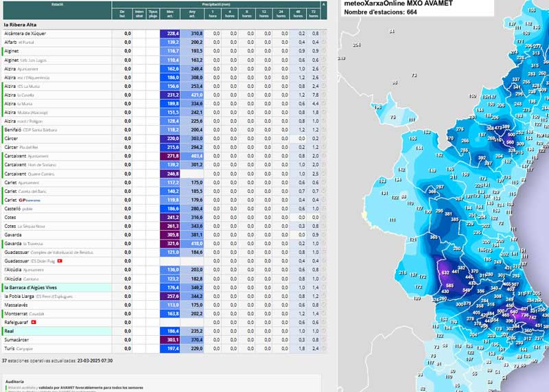The image size is (549, 392).
Task: Select the 'la Ribera Alta' region heading
Action: pyautogui.click(x=20, y=25)
